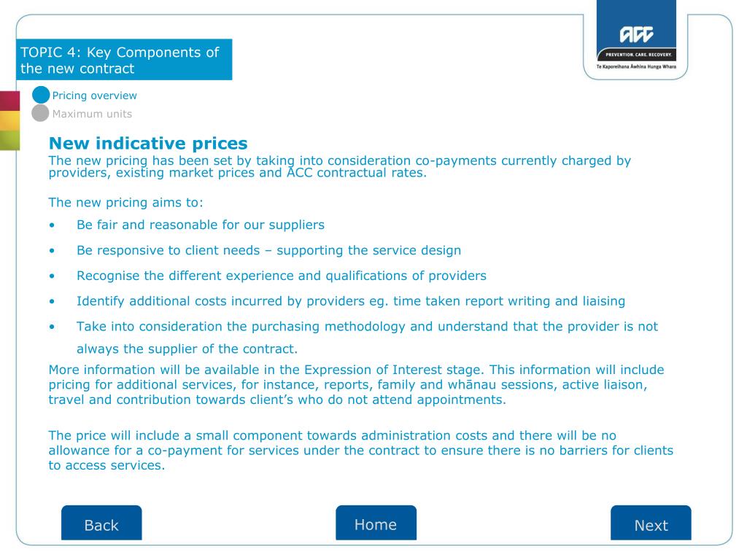The width and height of the screenshot is (747, 560).
Task: Select the Identify additional costs bullet
Action: (x=351, y=301)
